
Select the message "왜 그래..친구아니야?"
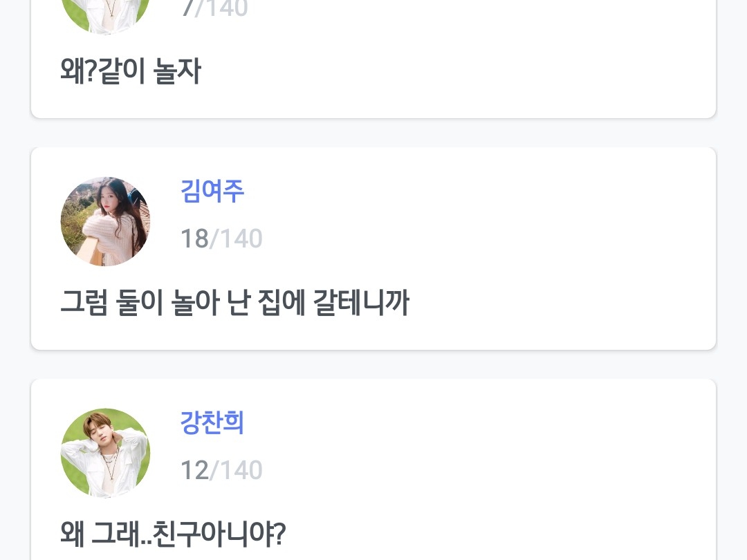tap(173, 534)
